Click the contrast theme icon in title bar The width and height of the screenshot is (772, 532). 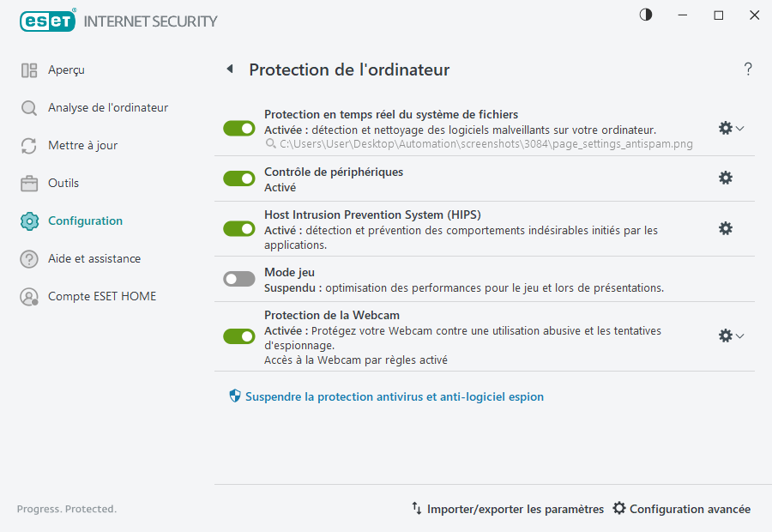coord(644,15)
